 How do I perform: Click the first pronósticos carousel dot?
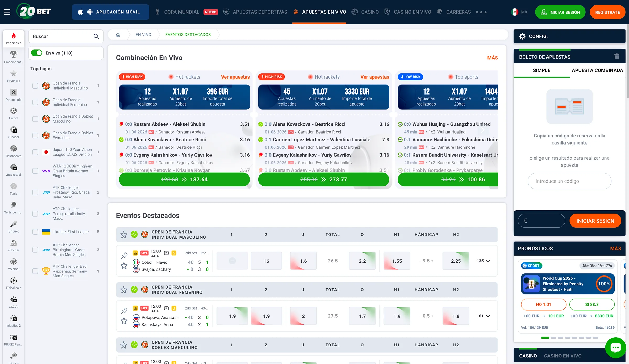pos(545,338)
